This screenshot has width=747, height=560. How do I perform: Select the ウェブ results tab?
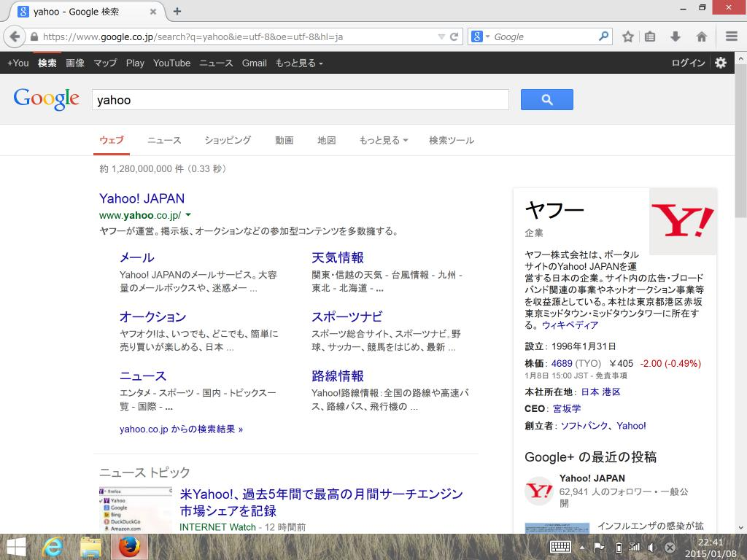point(112,140)
